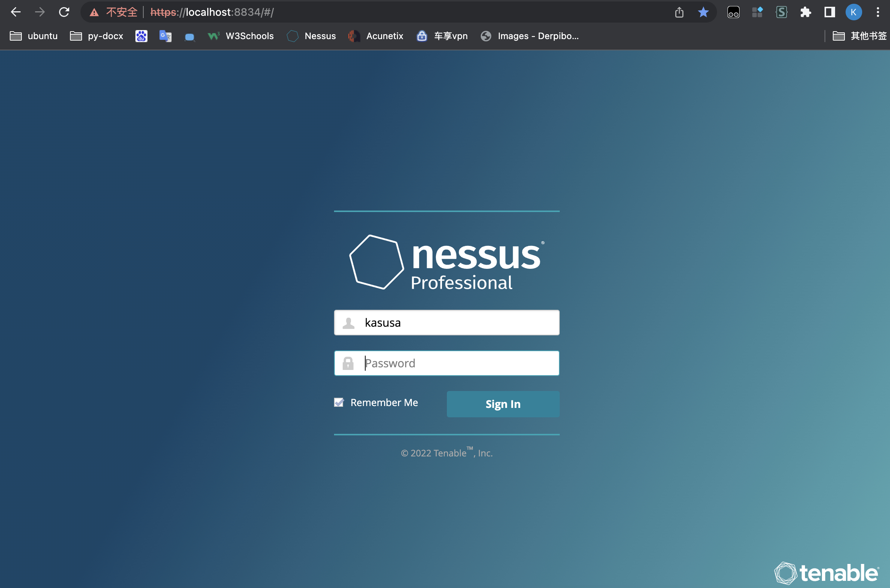Open the Extensions puzzle-piece icon
The width and height of the screenshot is (890, 588).
pyautogui.click(x=806, y=12)
